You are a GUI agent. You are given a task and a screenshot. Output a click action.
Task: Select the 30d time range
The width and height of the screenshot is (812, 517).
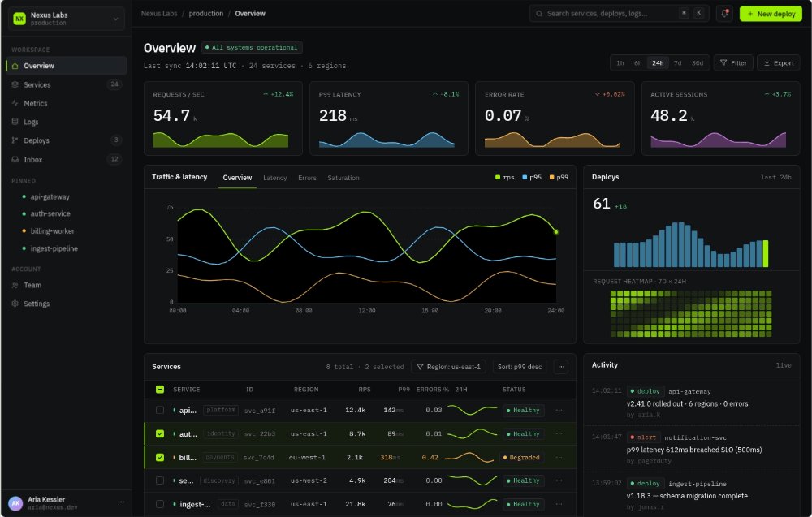click(x=698, y=63)
